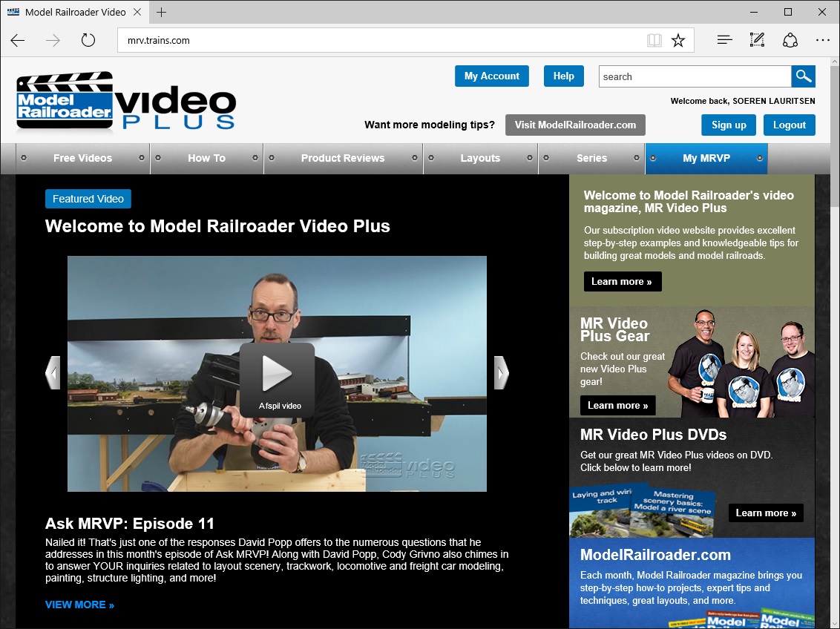Click the MR Video Plus DVDs heading
840x629 pixels.
pos(653,434)
